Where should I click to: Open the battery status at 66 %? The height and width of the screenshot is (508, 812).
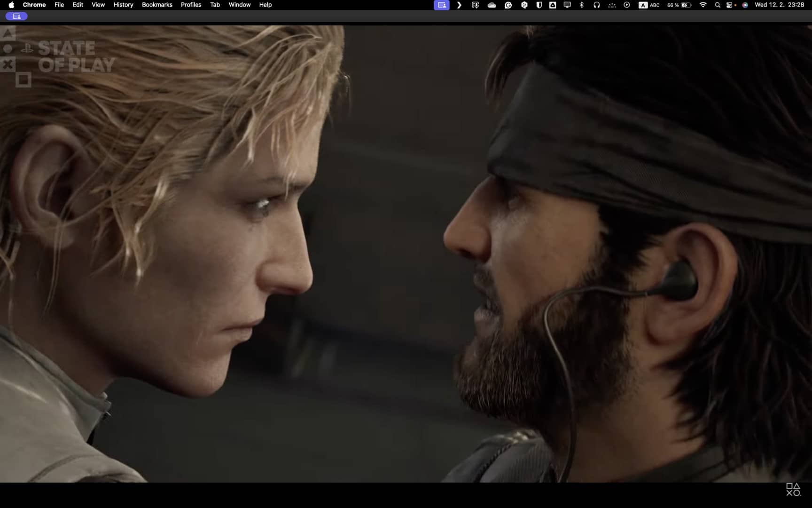tap(679, 5)
